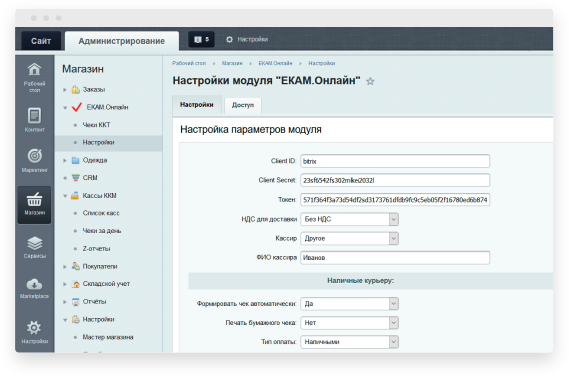The image size is (569, 376).
Task: Click the Кассы ККМ cash register icon
Action: (x=75, y=195)
